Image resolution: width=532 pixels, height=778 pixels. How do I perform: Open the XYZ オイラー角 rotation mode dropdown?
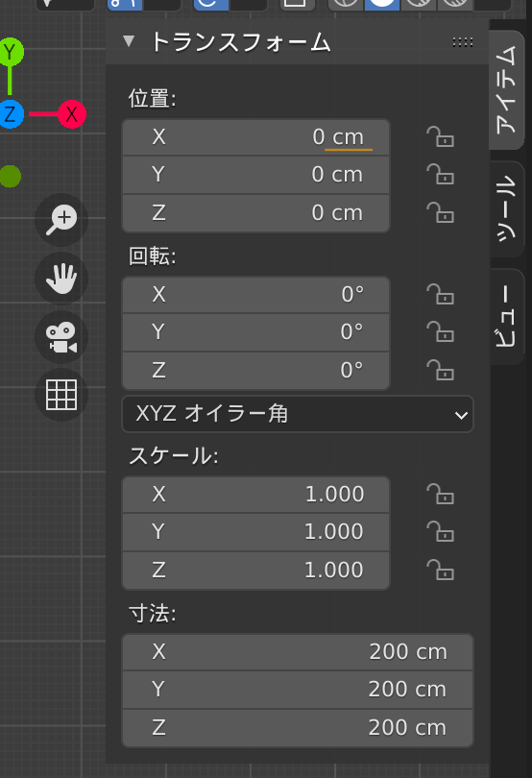click(298, 414)
